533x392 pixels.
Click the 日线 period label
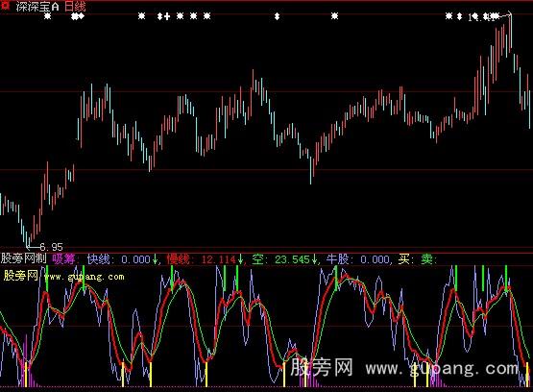pos(75,6)
